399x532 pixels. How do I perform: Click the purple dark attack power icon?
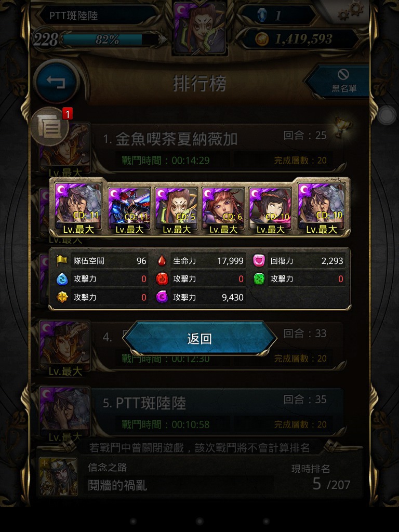click(162, 297)
